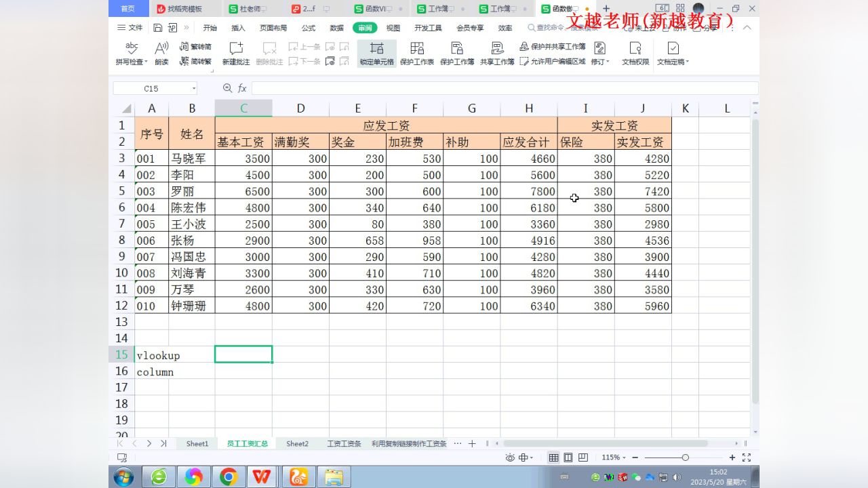Jump to last sheet arrow
868x488 pixels.
(163, 444)
